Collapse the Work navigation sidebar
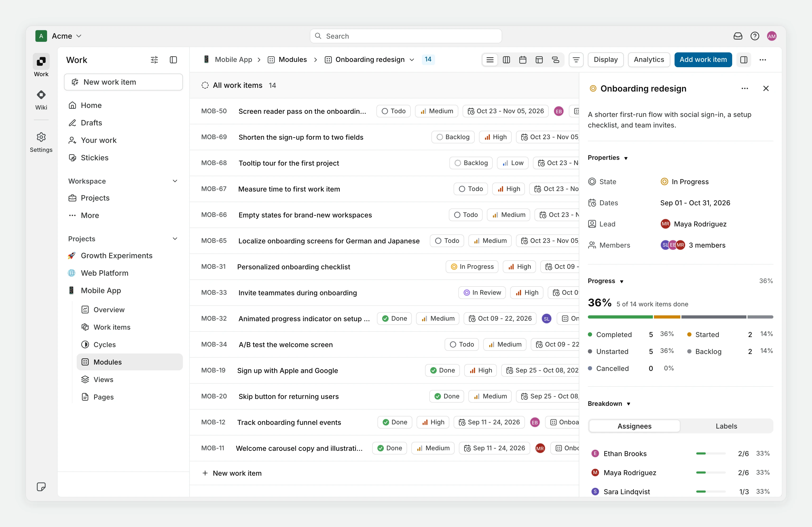812x527 pixels. (173, 60)
